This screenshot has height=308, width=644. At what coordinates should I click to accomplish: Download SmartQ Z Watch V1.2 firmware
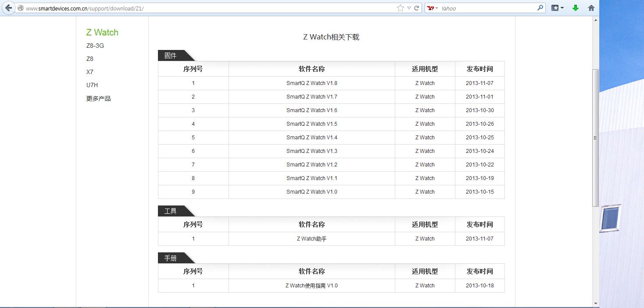(x=312, y=165)
